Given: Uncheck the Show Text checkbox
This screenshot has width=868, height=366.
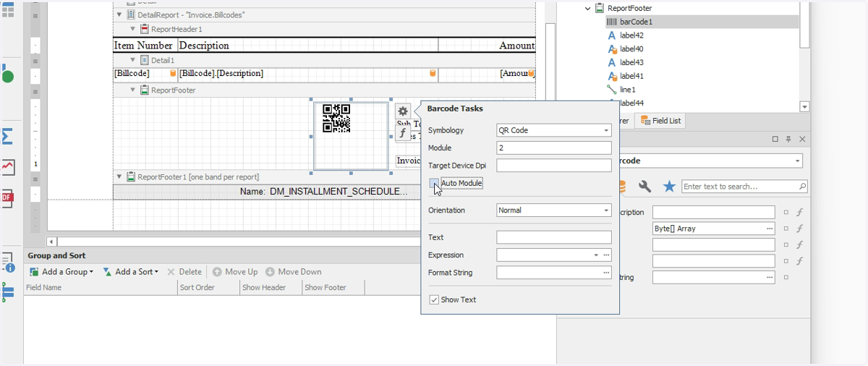Looking at the screenshot, I should 434,299.
